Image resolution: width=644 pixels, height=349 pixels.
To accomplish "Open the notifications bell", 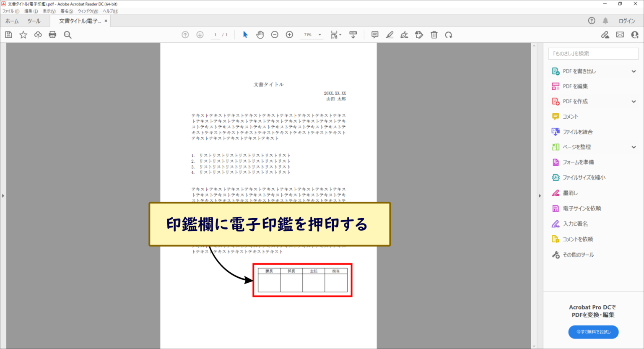I will tap(605, 21).
